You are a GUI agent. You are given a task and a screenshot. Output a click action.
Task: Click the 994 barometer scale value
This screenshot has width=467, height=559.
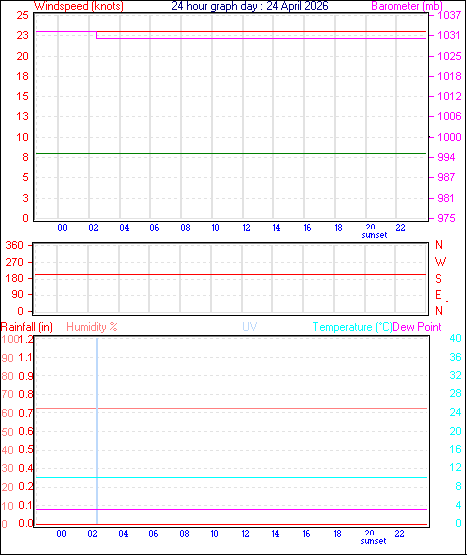tap(446, 157)
